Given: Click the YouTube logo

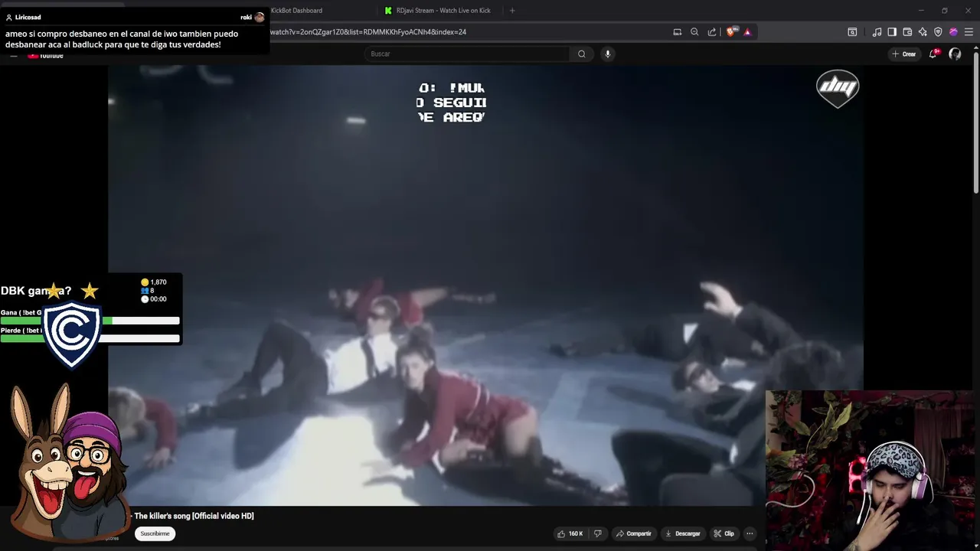Looking at the screenshot, I should point(46,55).
